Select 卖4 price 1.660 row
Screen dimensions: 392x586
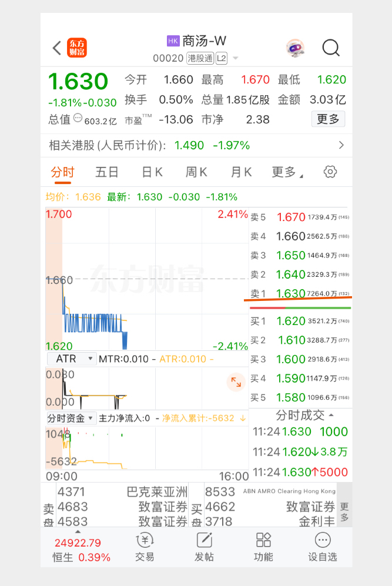[x=300, y=236]
